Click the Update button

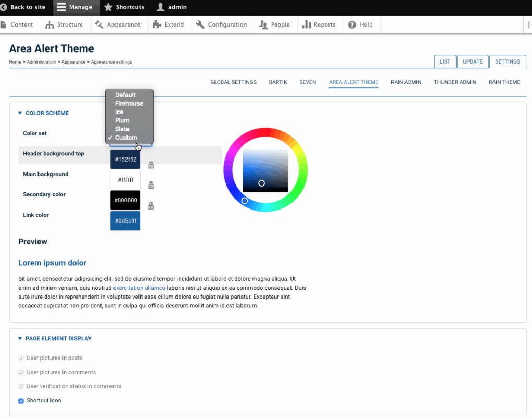(473, 61)
